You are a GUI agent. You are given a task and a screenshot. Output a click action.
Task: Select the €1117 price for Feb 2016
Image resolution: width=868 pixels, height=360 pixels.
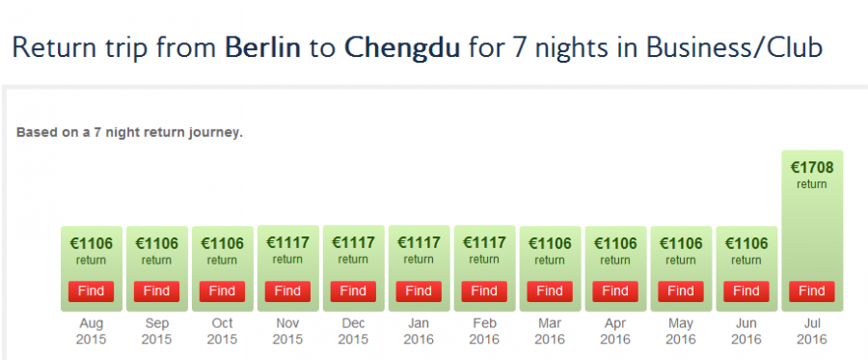click(484, 242)
